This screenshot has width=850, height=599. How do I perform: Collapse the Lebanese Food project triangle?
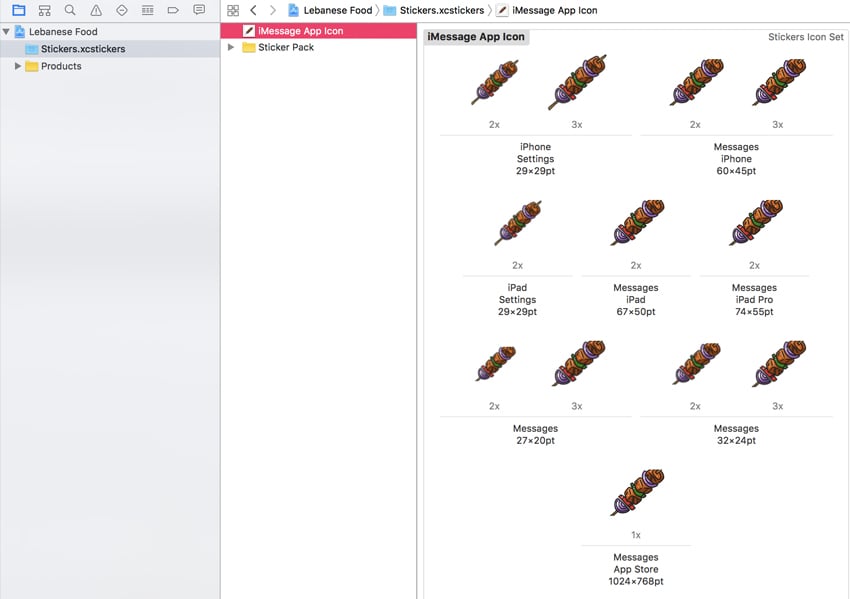tap(6, 31)
